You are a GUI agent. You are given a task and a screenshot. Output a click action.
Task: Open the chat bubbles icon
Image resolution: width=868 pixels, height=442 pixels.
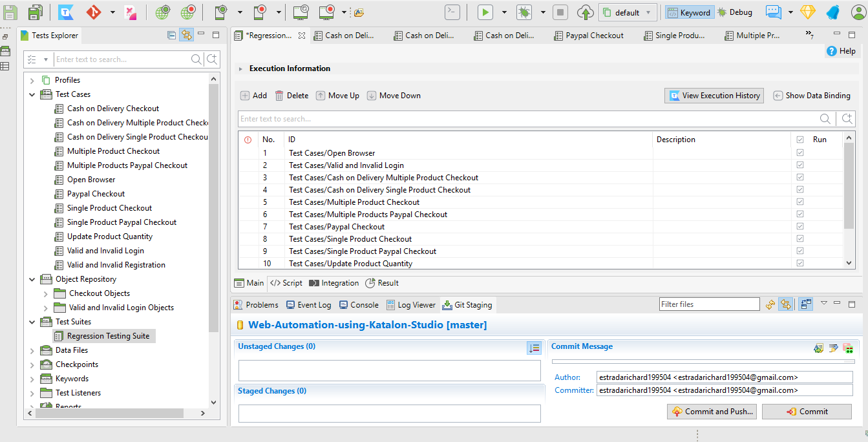[774, 12]
